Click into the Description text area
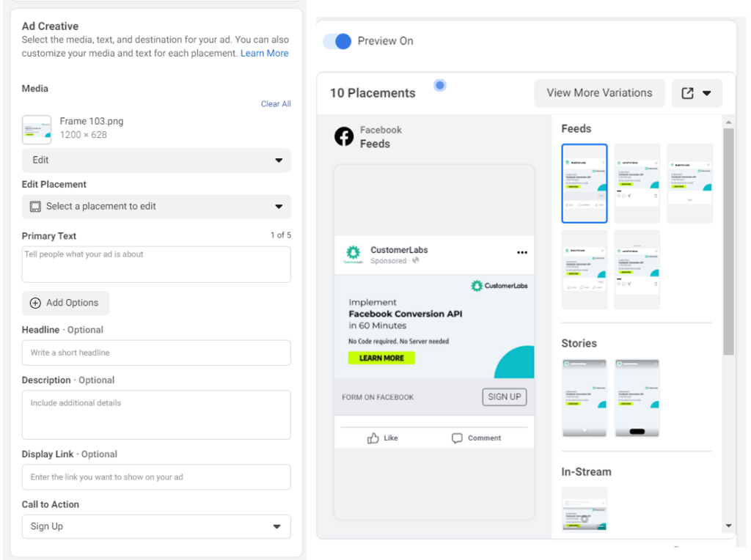The image size is (751, 560). pyautogui.click(x=156, y=414)
